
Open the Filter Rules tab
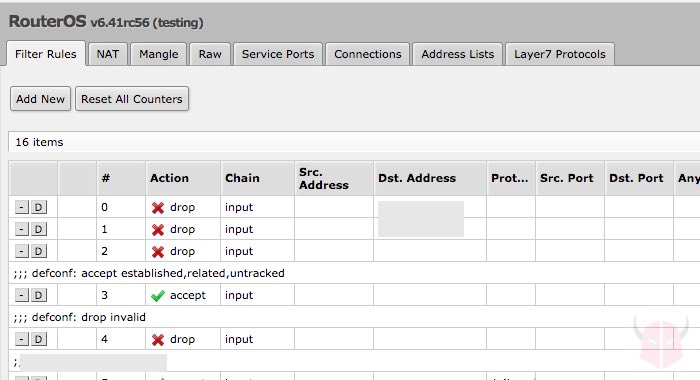coord(46,54)
